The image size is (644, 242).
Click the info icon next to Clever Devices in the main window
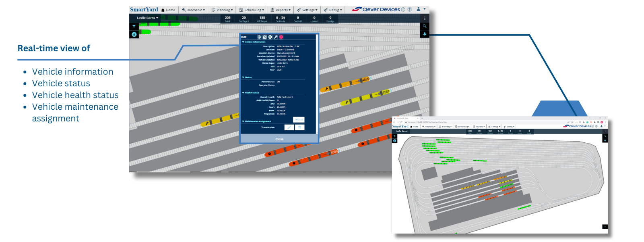[403, 10]
